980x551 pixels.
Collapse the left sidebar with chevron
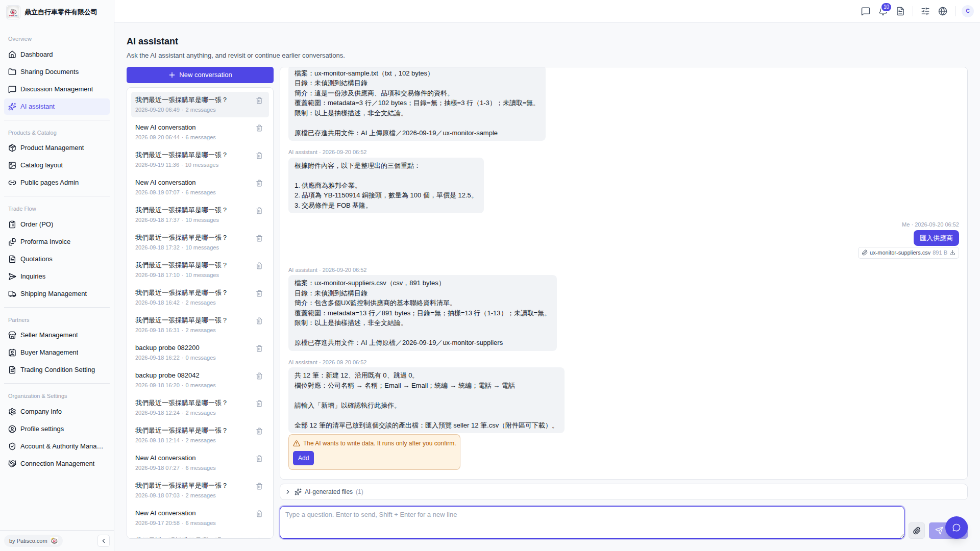[104, 541]
